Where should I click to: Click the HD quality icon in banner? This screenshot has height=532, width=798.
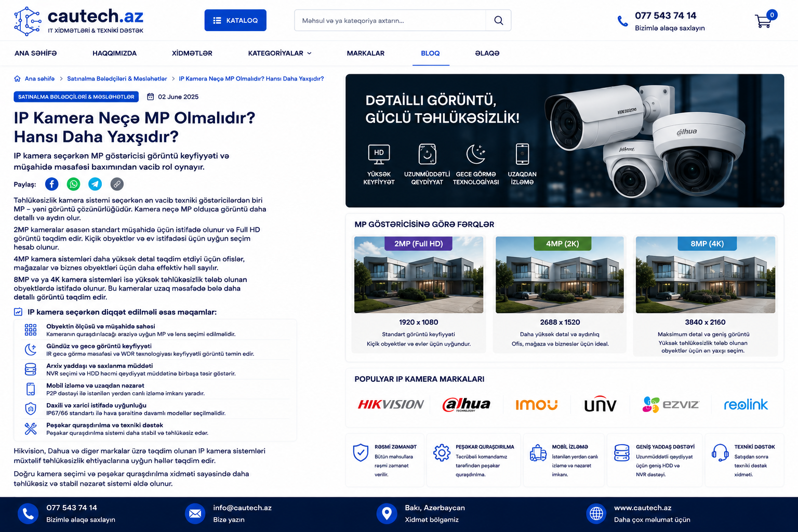(x=379, y=154)
